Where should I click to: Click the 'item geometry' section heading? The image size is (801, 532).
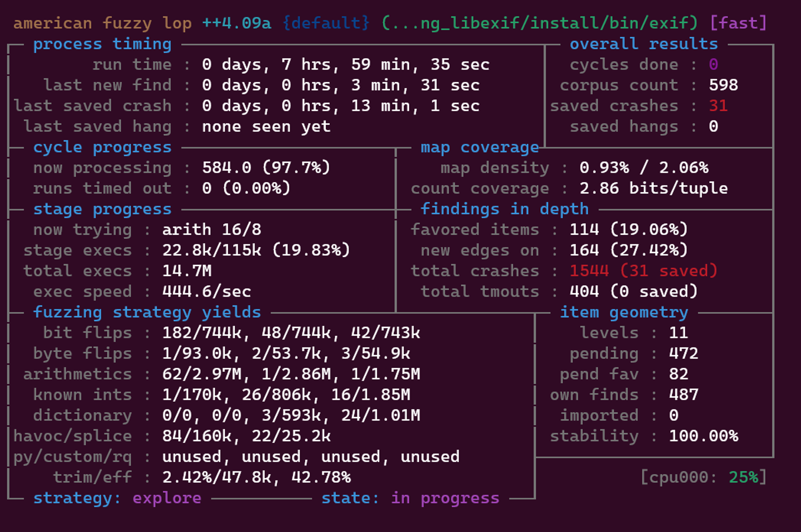[624, 312]
